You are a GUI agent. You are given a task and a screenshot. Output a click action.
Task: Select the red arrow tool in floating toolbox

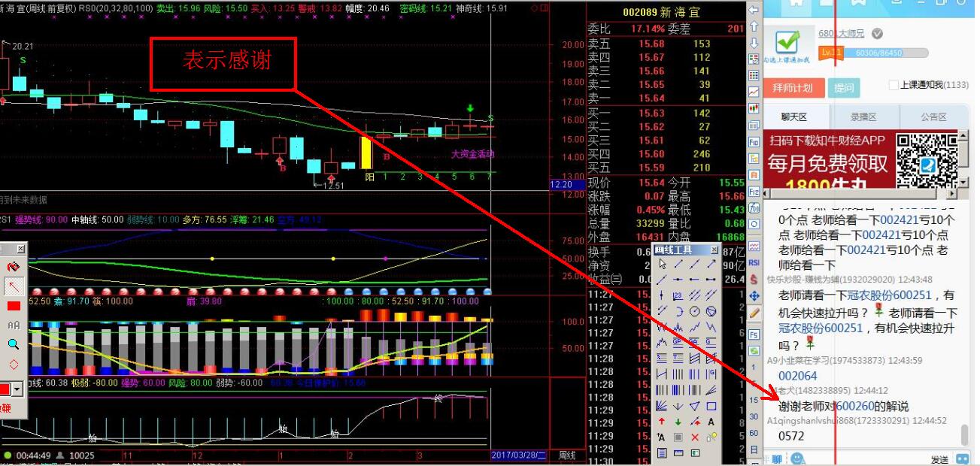[14, 286]
